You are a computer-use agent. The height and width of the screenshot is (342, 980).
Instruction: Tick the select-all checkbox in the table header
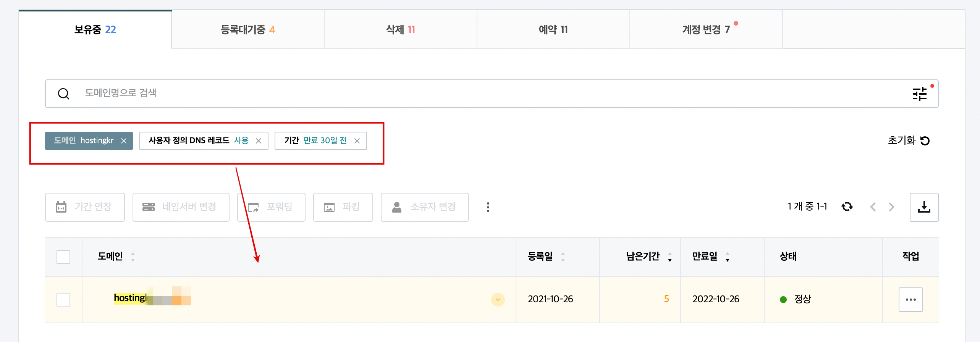63,256
